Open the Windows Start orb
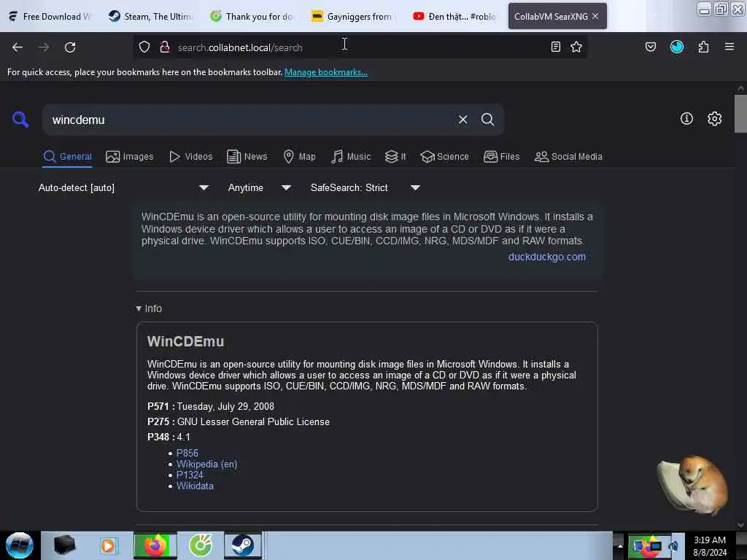 (x=20, y=545)
